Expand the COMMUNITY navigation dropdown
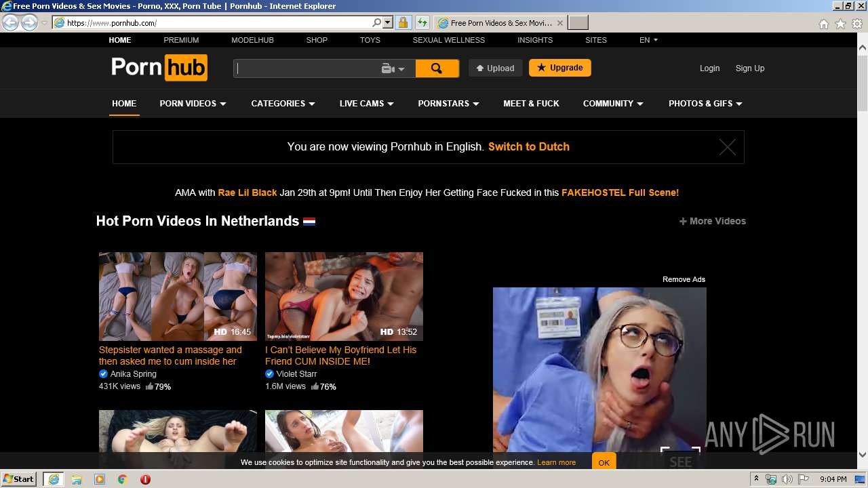The height and width of the screenshot is (488, 868). tap(613, 104)
